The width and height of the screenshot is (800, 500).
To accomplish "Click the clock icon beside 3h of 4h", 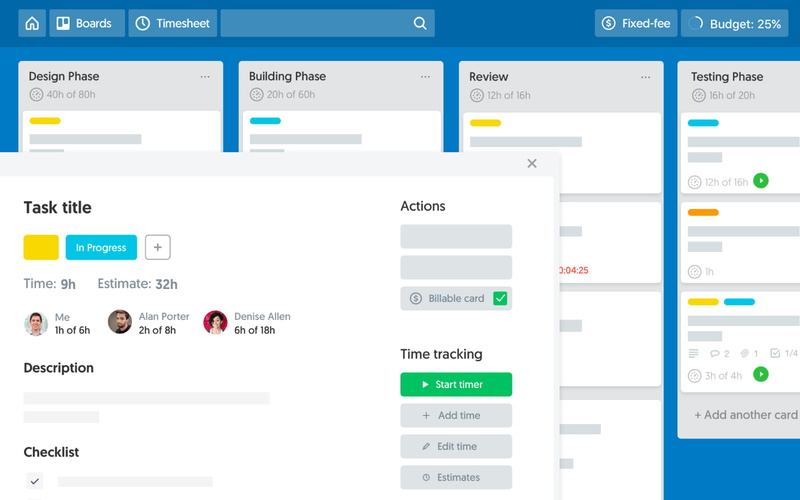I will point(694,376).
